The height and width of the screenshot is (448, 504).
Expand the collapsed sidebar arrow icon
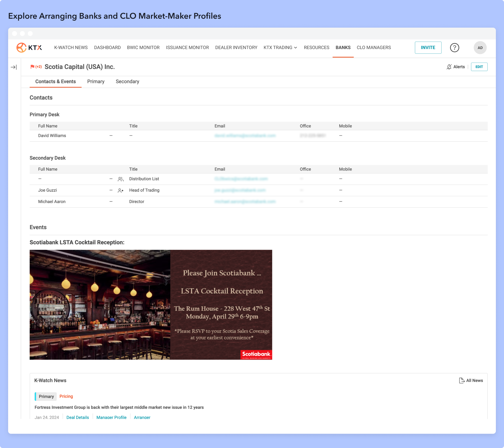click(x=14, y=67)
